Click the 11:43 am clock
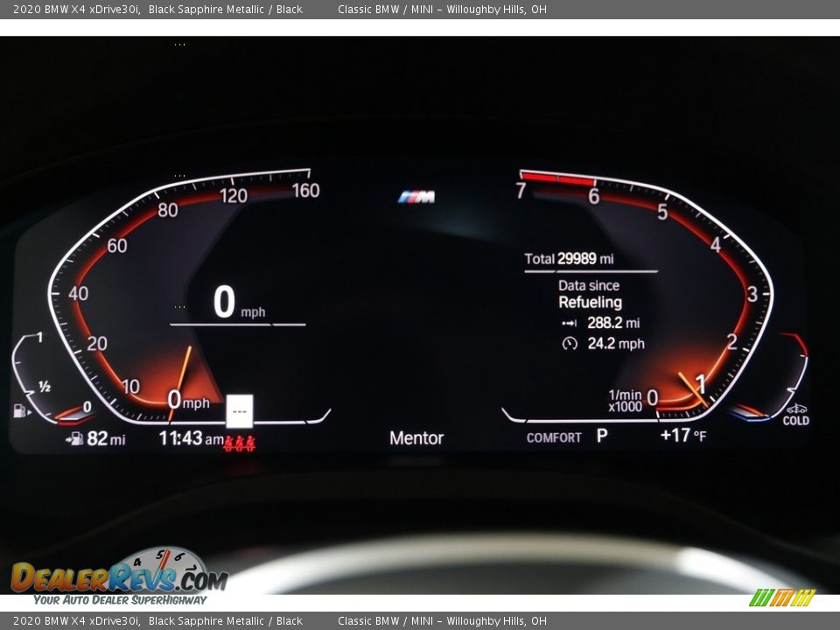This screenshot has height=630, width=840. [x=192, y=438]
